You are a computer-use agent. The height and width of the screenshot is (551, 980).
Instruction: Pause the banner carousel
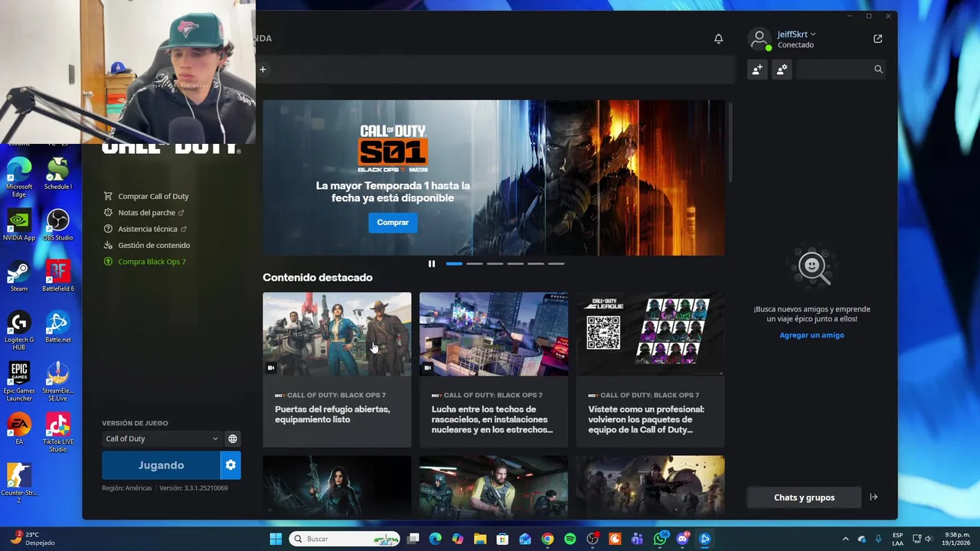tap(431, 263)
